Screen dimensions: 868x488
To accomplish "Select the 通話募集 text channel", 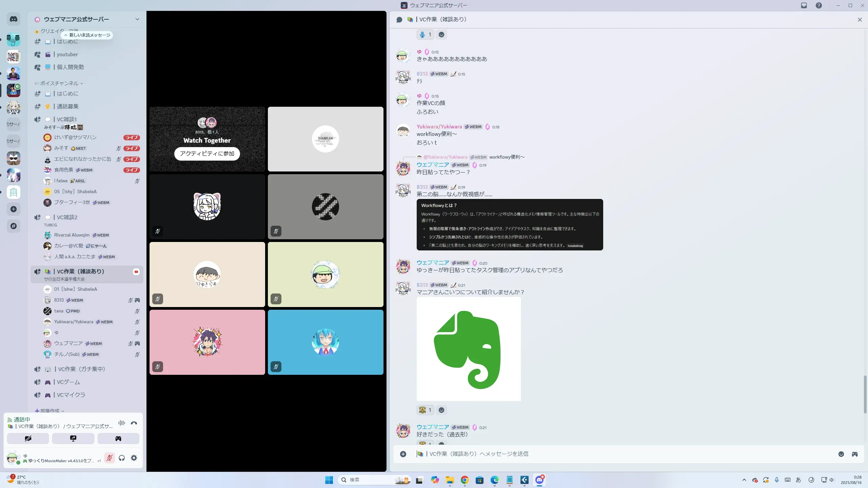I will click(x=67, y=106).
